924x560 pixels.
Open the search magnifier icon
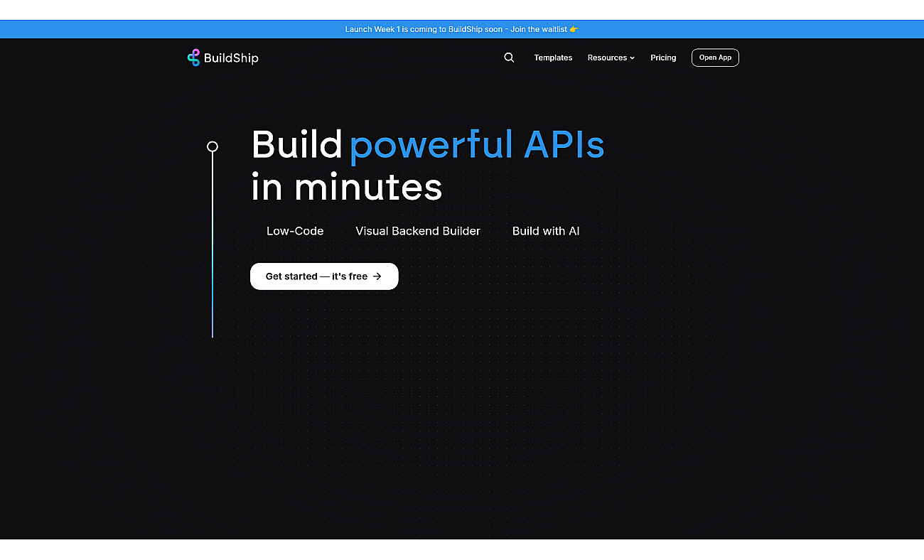click(509, 58)
